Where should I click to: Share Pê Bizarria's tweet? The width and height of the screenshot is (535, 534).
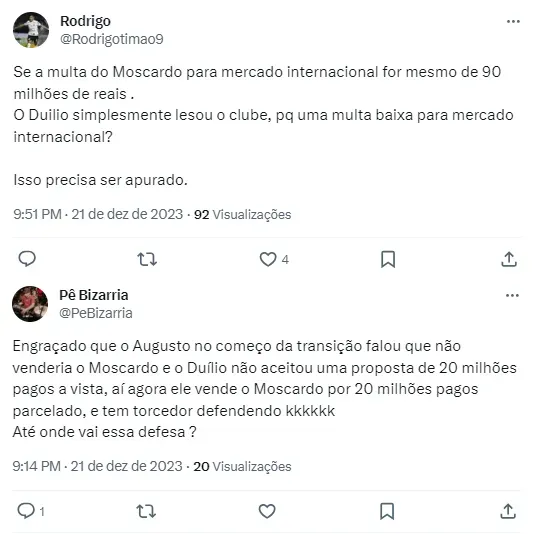coord(508,511)
